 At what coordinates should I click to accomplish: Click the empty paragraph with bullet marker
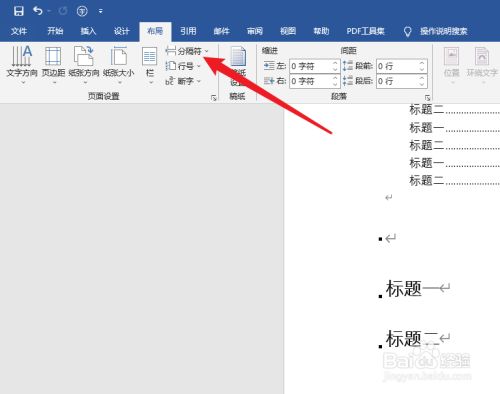pos(387,239)
